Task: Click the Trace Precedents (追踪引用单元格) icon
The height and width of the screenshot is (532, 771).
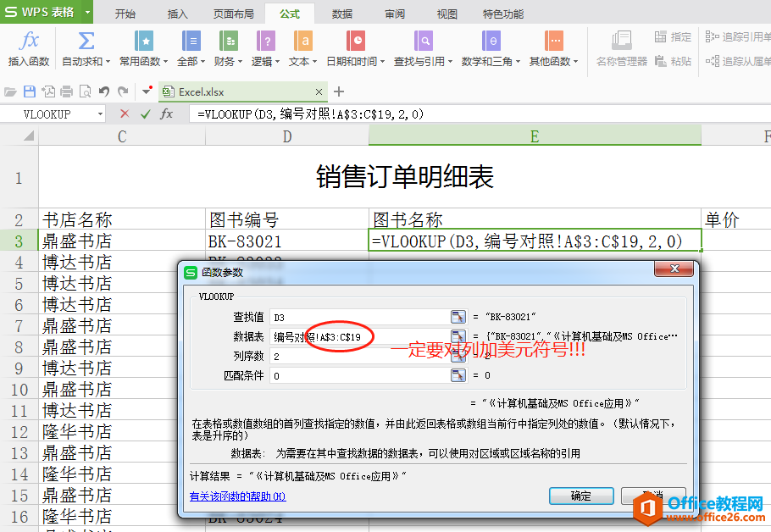Action: click(x=712, y=36)
